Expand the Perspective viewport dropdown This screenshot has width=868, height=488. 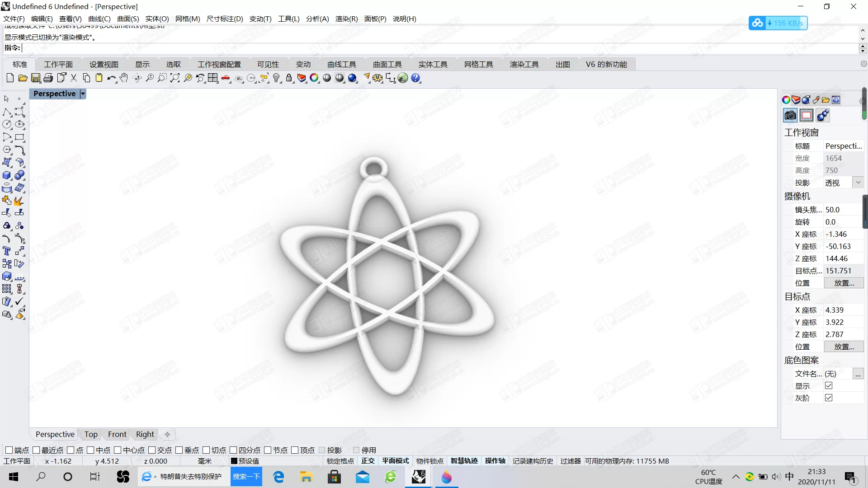coord(84,94)
